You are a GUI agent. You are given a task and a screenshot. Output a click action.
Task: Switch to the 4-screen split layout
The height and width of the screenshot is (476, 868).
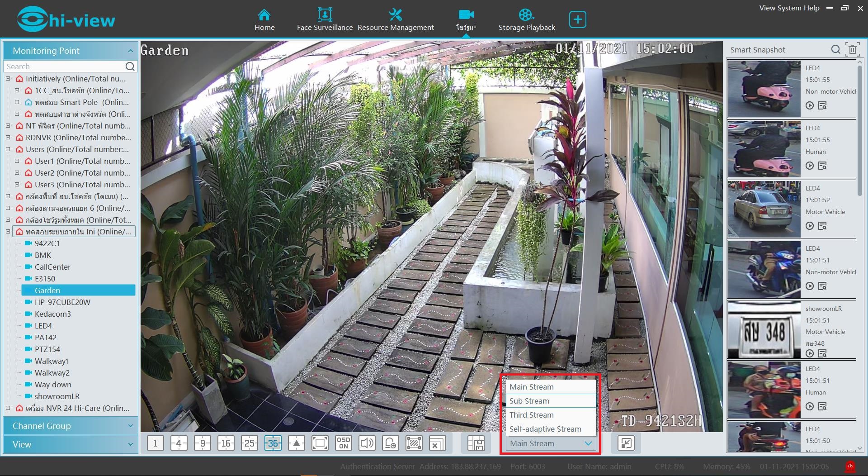pos(179,443)
